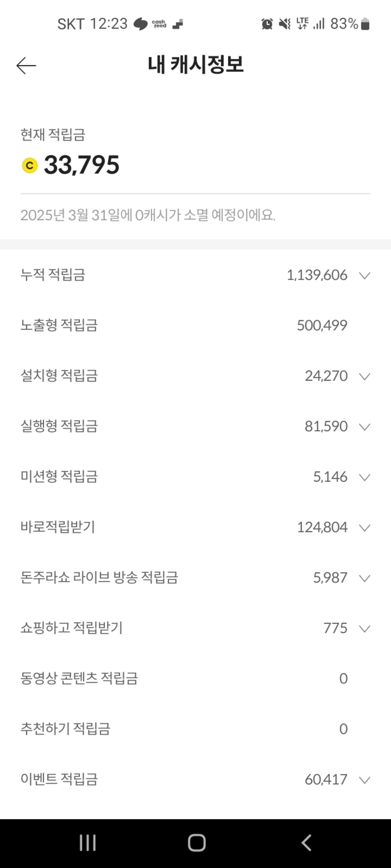Expand the 누적 적립금 chevron

tap(365, 275)
